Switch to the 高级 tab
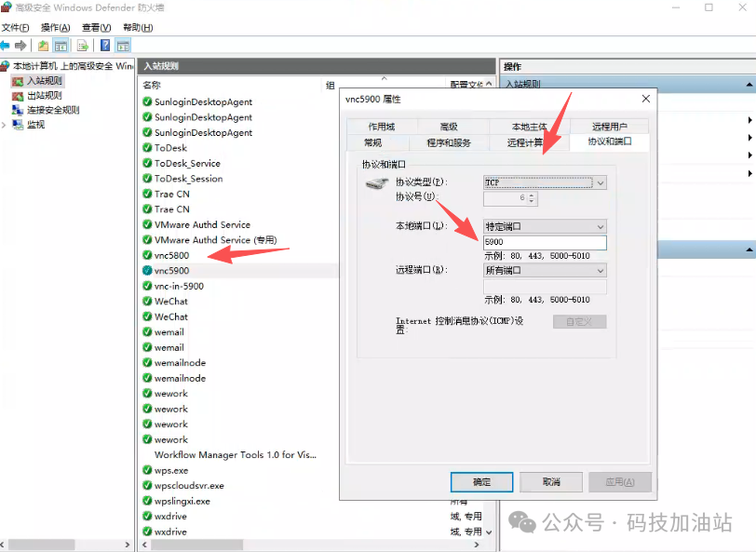Viewport: 756px width, 552px height. tap(449, 127)
